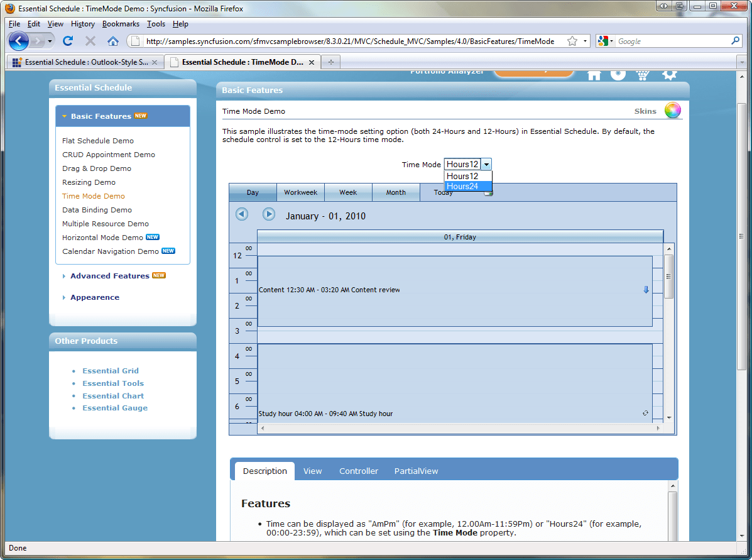Viewport: 752px width, 560px height.
Task: Click the blue down arrow on Content appointment
Action: pos(646,290)
